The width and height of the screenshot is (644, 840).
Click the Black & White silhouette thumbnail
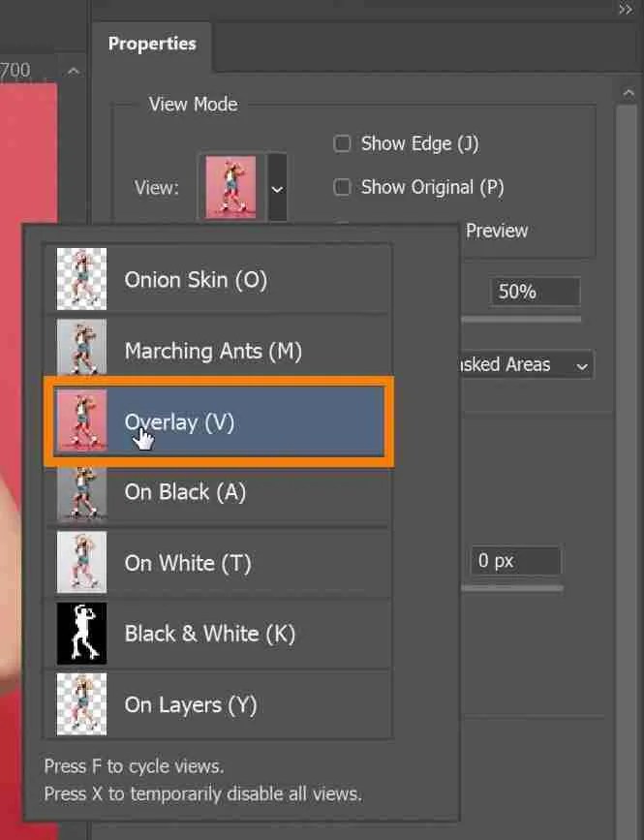point(82,634)
